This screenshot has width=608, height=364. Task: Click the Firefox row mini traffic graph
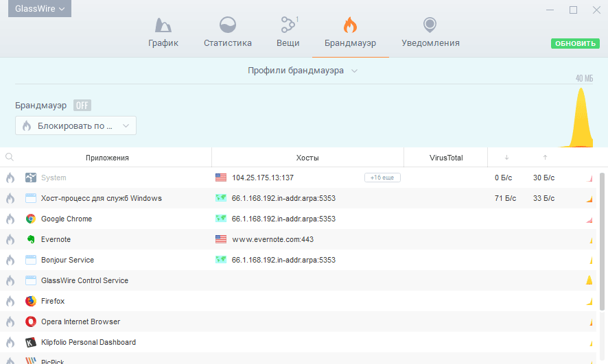pyautogui.click(x=589, y=301)
